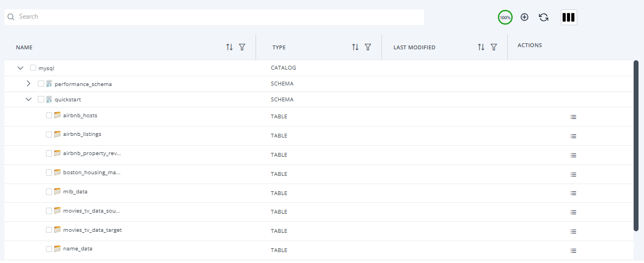Image resolution: width=644 pixels, height=263 pixels.
Task: Expand the performance_schema node
Action: 28,83
